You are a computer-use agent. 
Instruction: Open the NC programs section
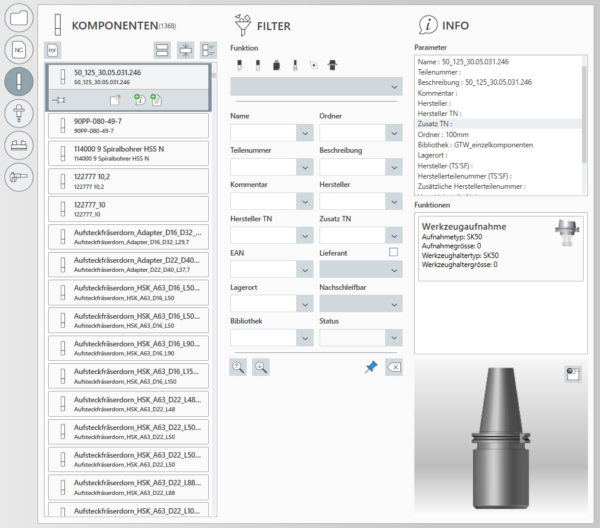19,50
